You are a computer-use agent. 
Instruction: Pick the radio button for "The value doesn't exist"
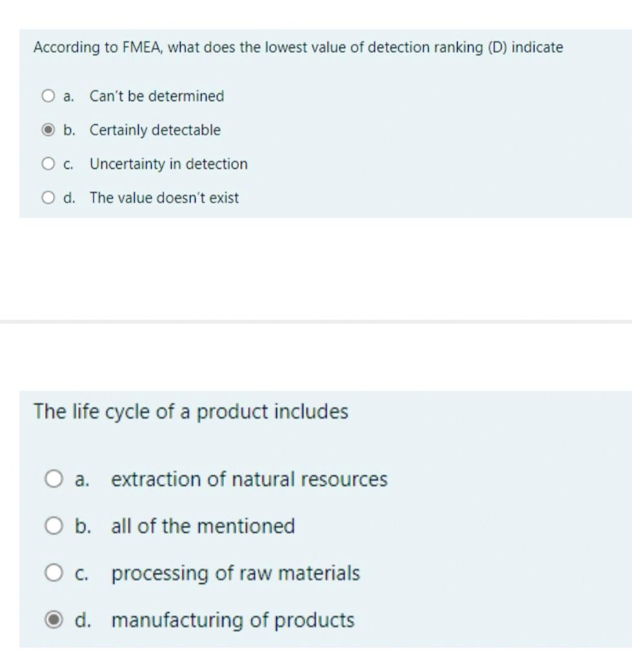tap(48, 198)
